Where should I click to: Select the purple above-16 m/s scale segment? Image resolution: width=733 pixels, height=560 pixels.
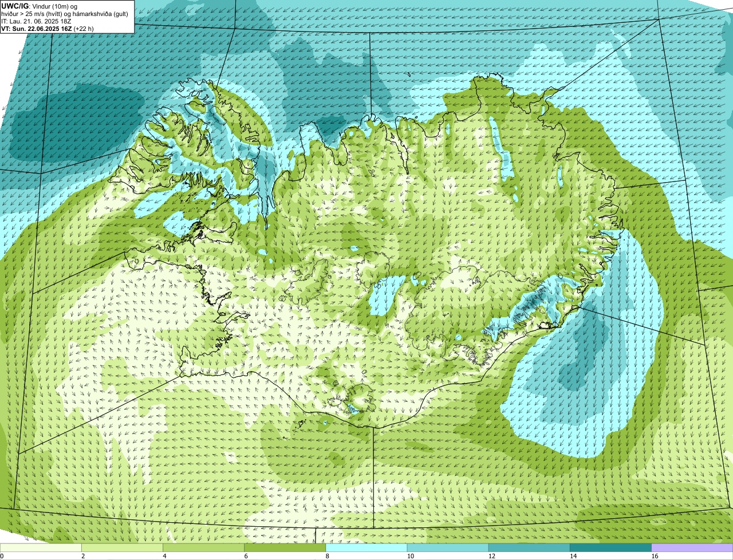click(692, 548)
